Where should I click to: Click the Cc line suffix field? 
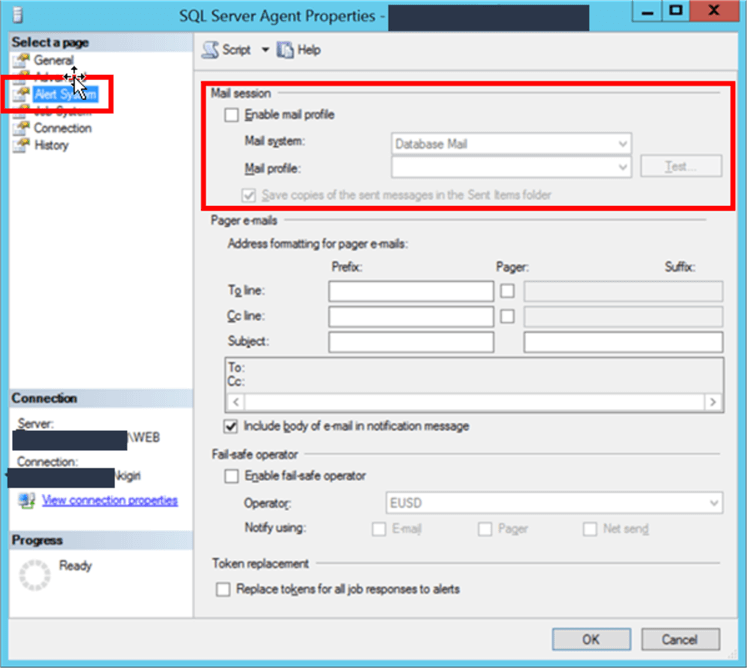[x=623, y=316]
